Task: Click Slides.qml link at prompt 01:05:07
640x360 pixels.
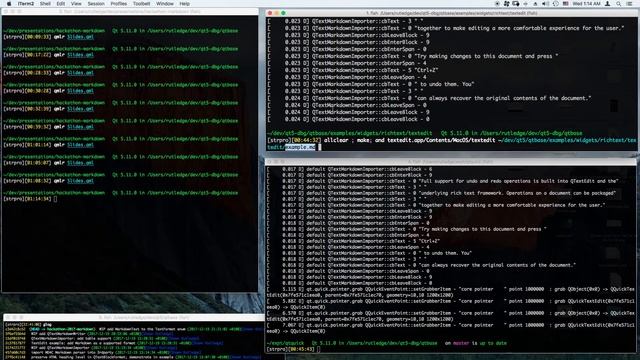Action: (x=80, y=162)
